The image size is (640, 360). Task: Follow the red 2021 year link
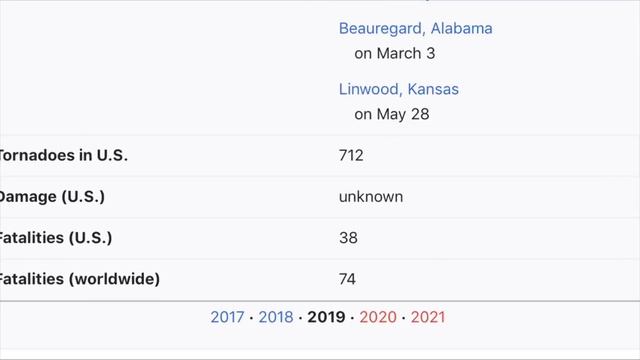[428, 317]
